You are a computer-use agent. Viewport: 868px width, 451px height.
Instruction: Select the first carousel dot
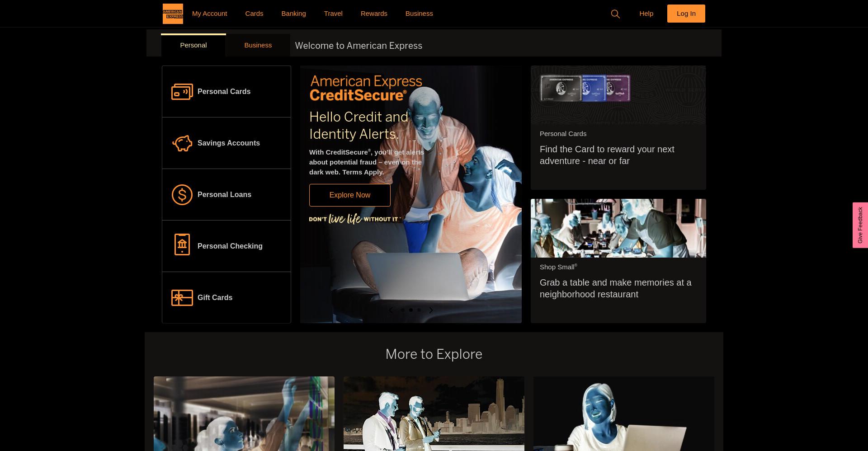pos(403,310)
